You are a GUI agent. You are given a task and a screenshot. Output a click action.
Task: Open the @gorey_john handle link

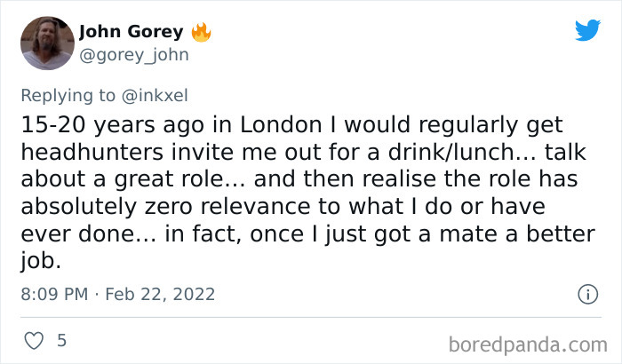[133, 54]
